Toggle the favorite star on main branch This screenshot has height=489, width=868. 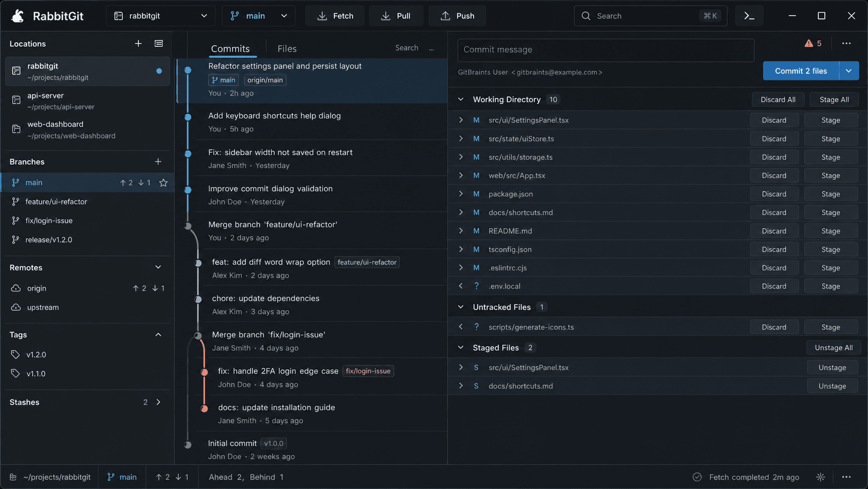[x=164, y=182]
